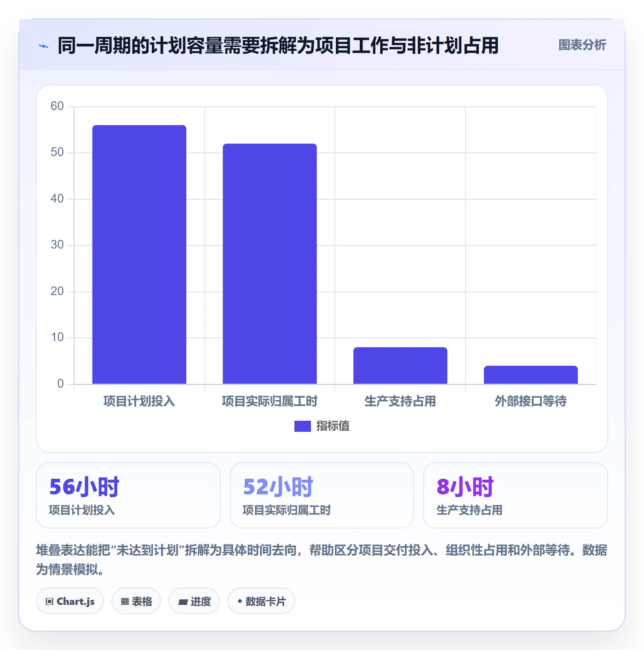The height and width of the screenshot is (650, 644).
Task: Click the lightning bolt icon beside the title
Action: point(44,46)
